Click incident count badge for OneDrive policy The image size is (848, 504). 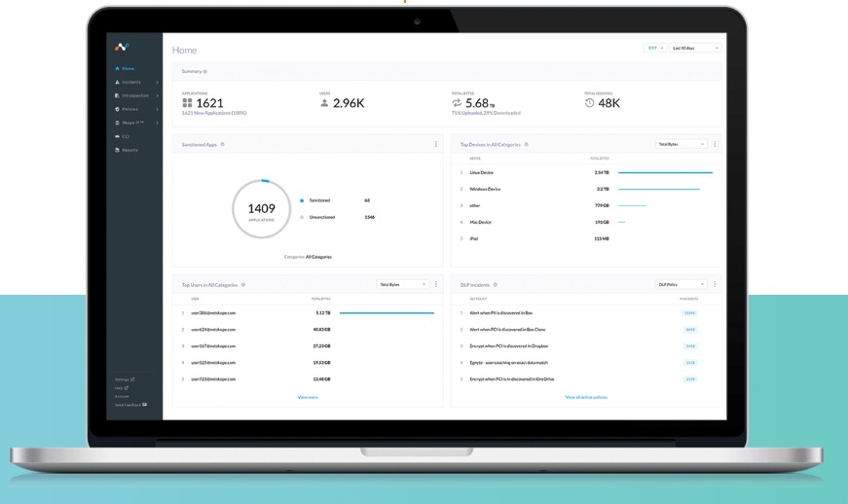[x=690, y=379]
